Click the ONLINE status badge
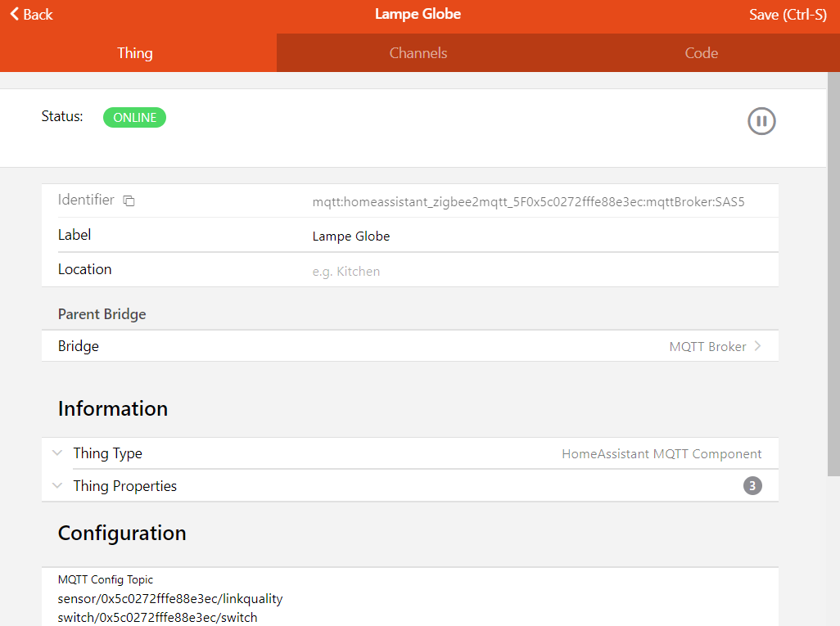Viewport: 840px width, 626px height. 134,118
